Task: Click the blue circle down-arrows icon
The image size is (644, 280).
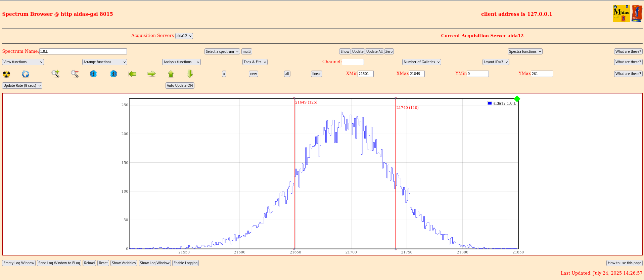Action: pos(94,74)
